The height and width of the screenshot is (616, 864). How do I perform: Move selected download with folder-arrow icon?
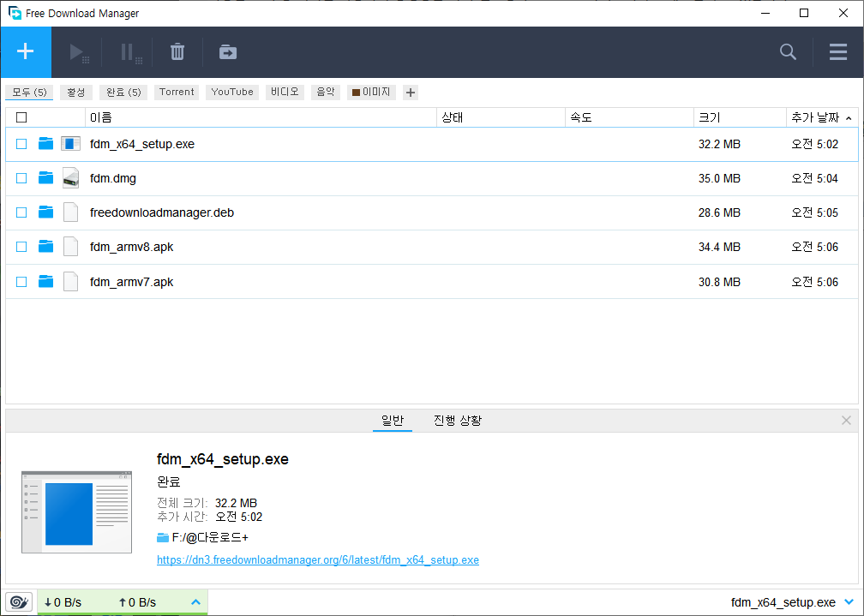click(228, 52)
